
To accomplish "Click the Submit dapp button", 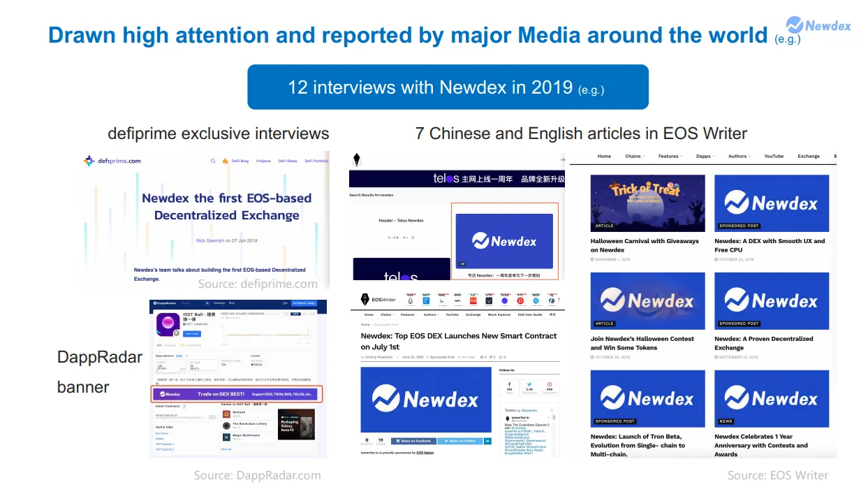I will tap(304, 303).
